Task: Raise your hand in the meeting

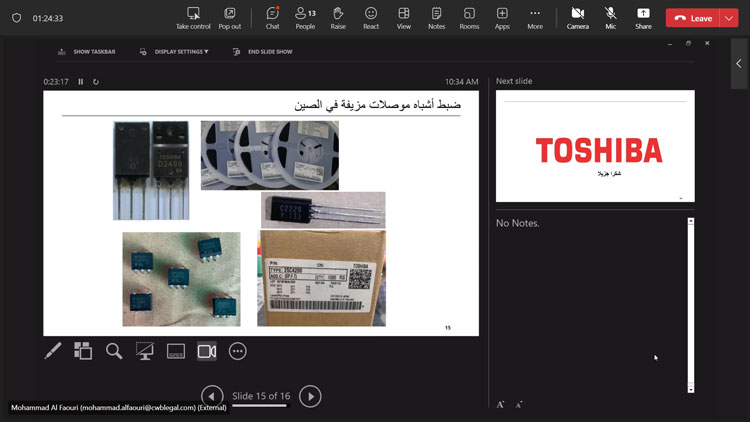Action: (x=338, y=17)
